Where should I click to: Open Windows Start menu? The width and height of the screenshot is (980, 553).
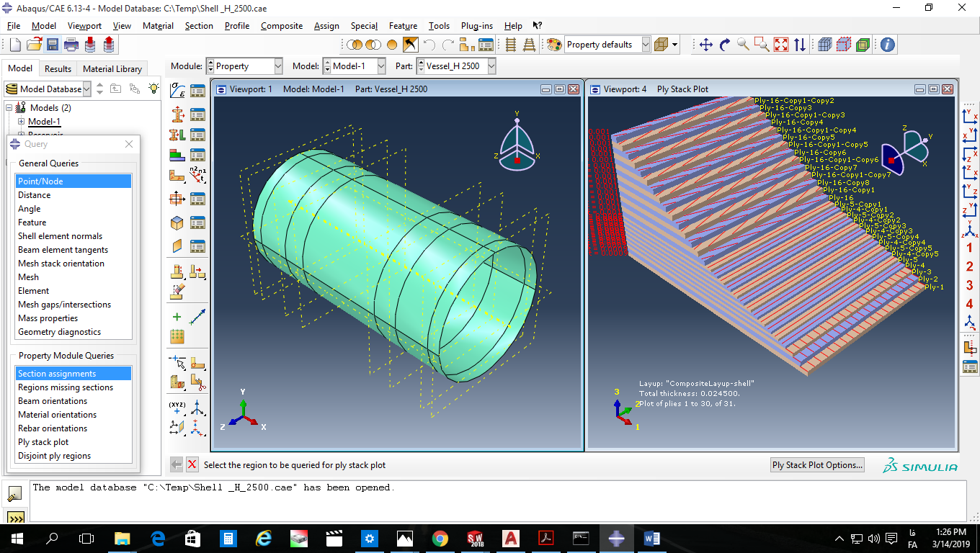(x=17, y=538)
